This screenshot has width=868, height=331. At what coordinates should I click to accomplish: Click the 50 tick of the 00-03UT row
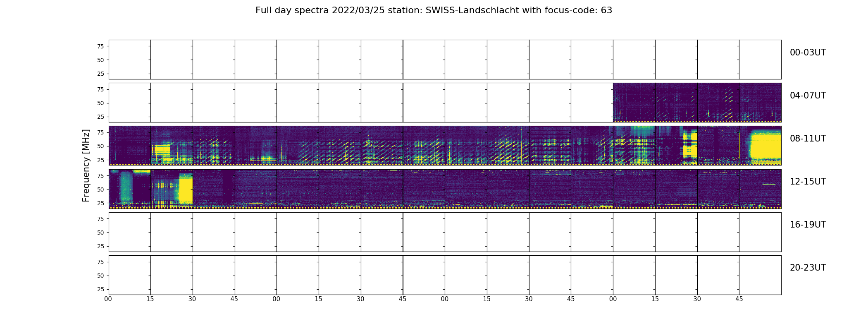tap(100, 60)
